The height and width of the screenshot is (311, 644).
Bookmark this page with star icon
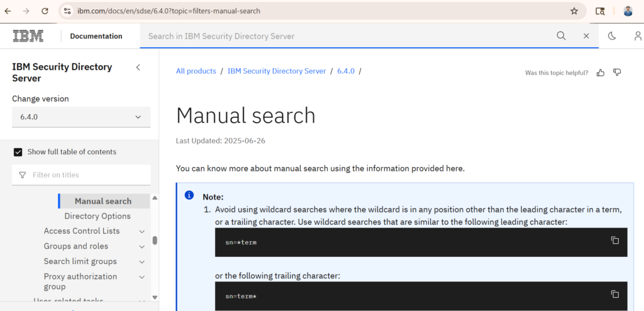click(574, 11)
